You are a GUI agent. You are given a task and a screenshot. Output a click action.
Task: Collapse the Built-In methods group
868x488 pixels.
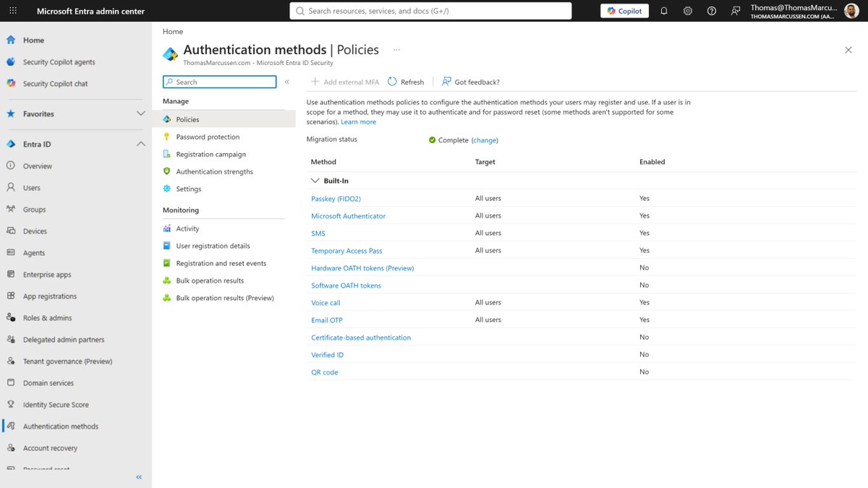[x=315, y=181]
